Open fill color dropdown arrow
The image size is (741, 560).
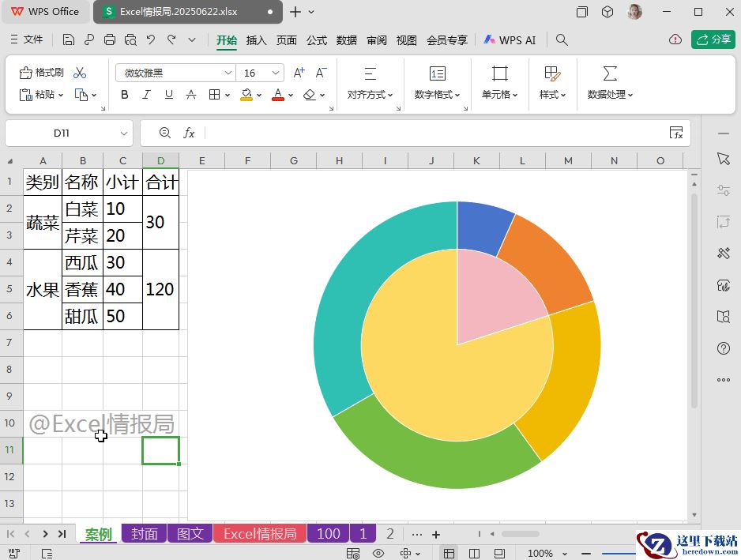[x=259, y=95]
